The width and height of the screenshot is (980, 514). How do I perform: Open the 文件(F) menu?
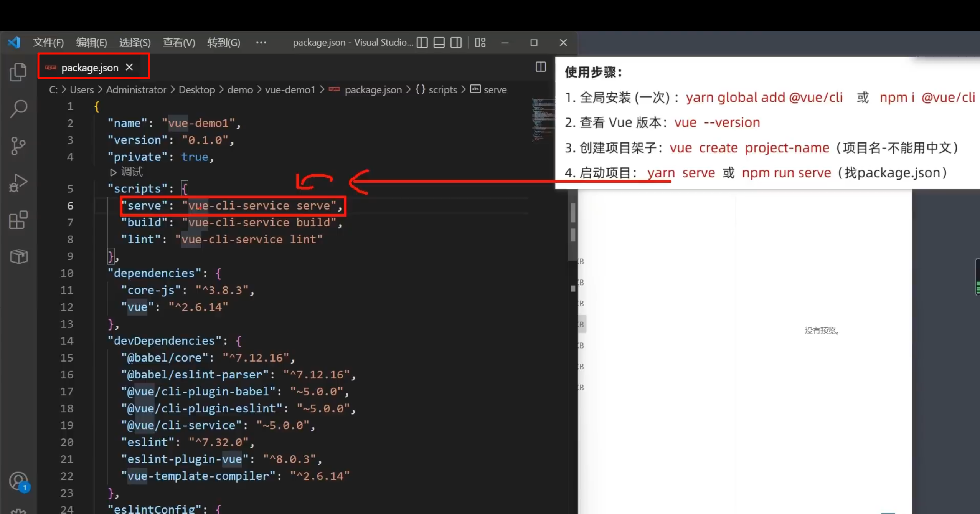coord(48,42)
